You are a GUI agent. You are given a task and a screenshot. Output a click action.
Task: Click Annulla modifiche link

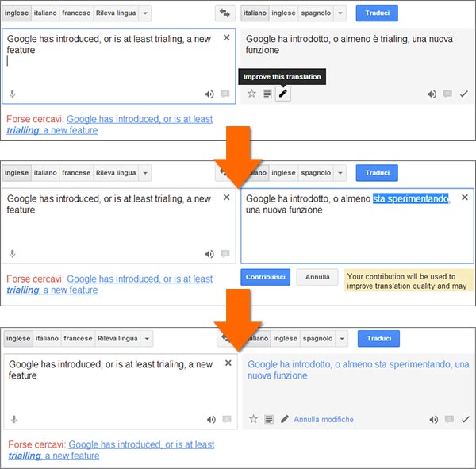(x=324, y=420)
